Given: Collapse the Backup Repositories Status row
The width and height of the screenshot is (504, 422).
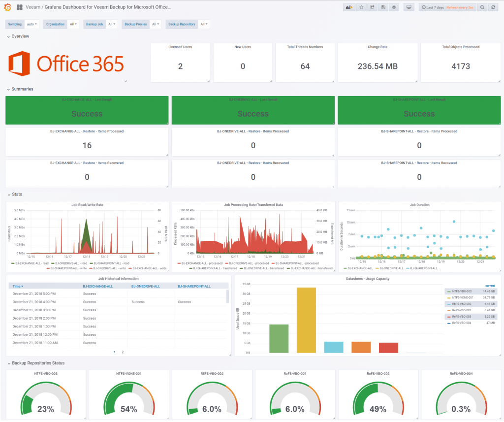Looking at the screenshot, I should [x=35, y=363].
